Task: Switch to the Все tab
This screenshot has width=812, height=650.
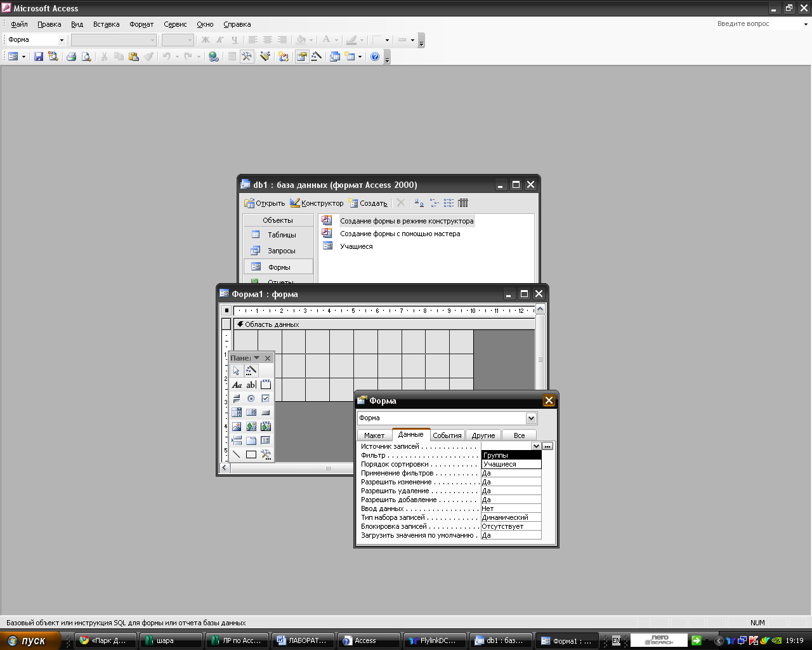Action: [520, 435]
